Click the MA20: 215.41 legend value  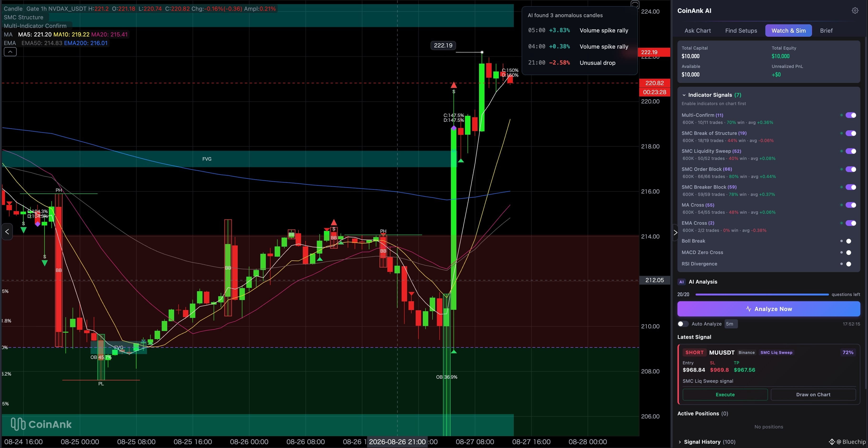coord(110,34)
